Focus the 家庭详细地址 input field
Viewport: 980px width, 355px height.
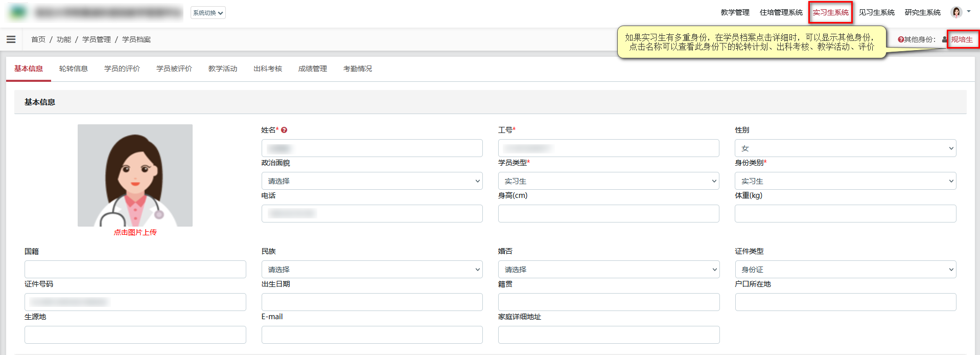(609, 335)
